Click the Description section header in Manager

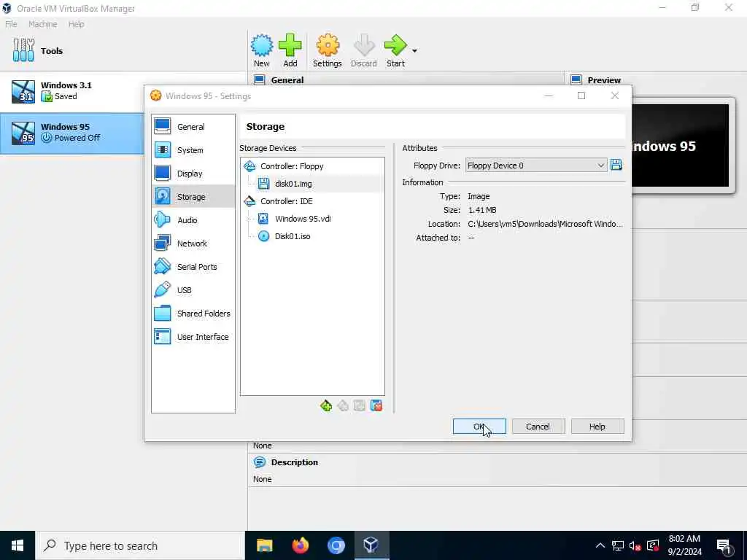pos(295,462)
